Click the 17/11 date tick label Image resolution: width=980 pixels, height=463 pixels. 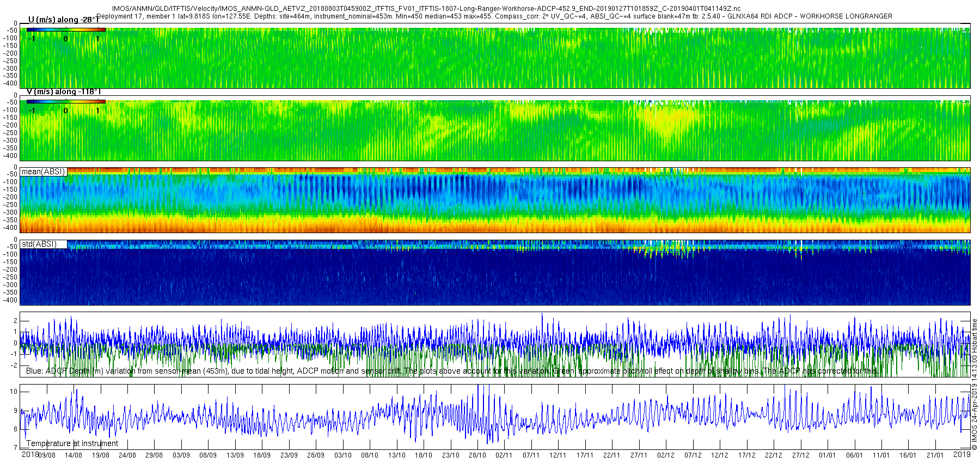585,455
